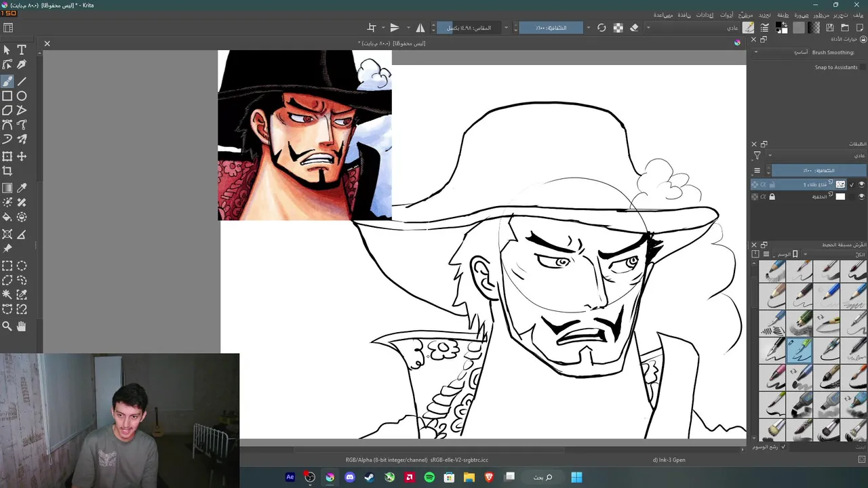Expand the dropdown arrow beside the brush size slider

(x=506, y=28)
